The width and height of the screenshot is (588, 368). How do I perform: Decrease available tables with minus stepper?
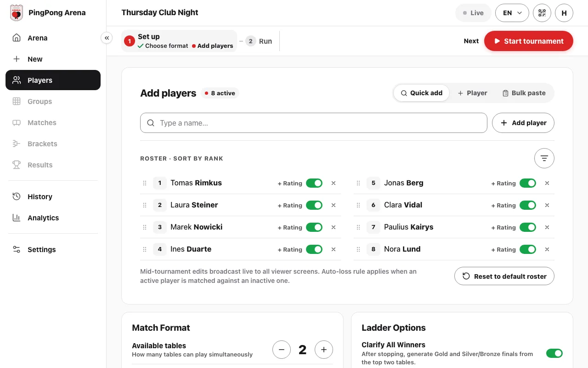click(x=282, y=350)
